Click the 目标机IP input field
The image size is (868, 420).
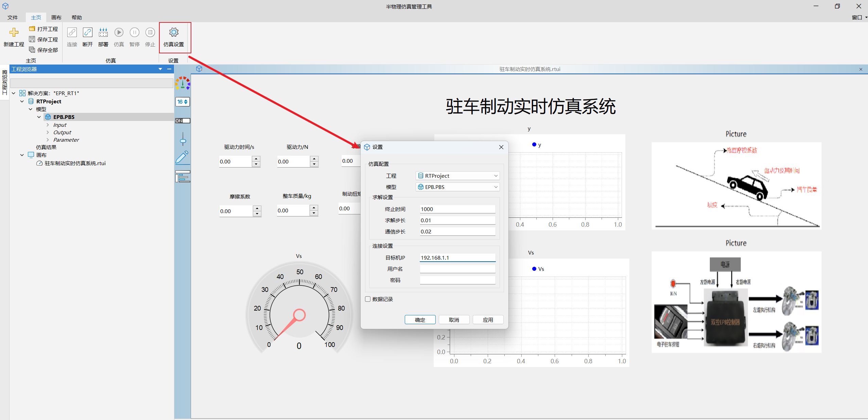click(x=457, y=258)
